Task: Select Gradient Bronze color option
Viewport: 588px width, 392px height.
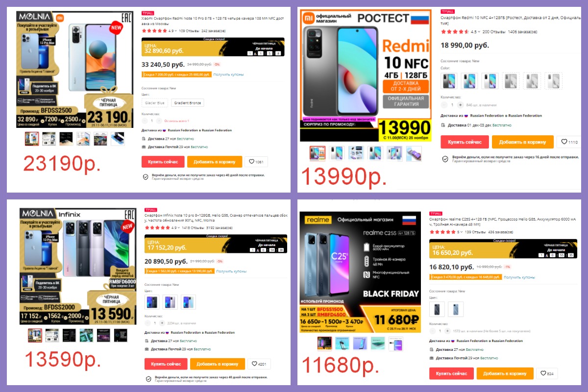Action: click(x=187, y=103)
